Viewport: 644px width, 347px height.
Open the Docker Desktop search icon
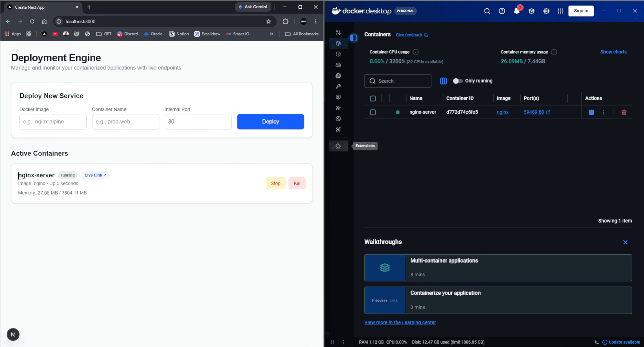pyautogui.click(x=487, y=11)
